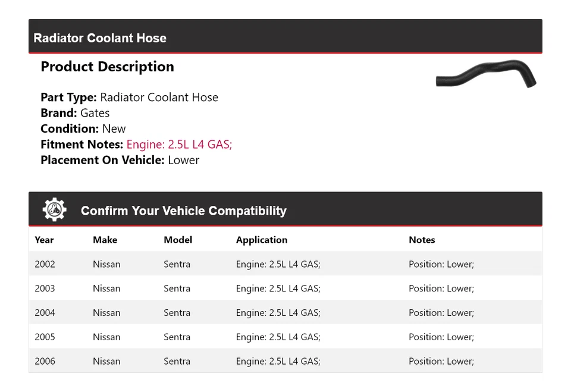Click the Gates brand name

pos(95,113)
